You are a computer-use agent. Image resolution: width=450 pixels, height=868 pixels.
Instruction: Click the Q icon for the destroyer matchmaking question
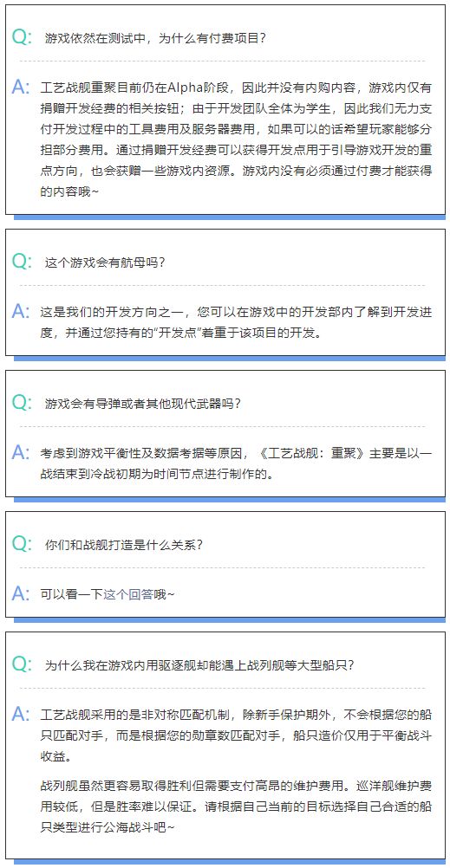(23, 664)
